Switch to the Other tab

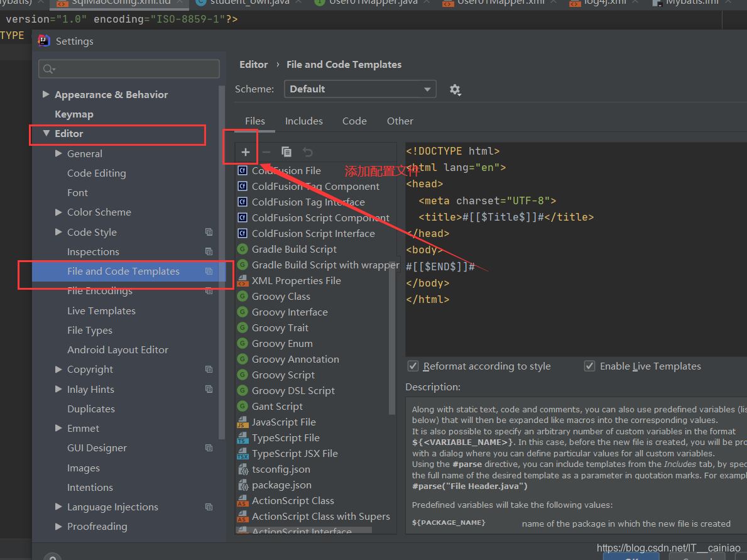(x=400, y=121)
